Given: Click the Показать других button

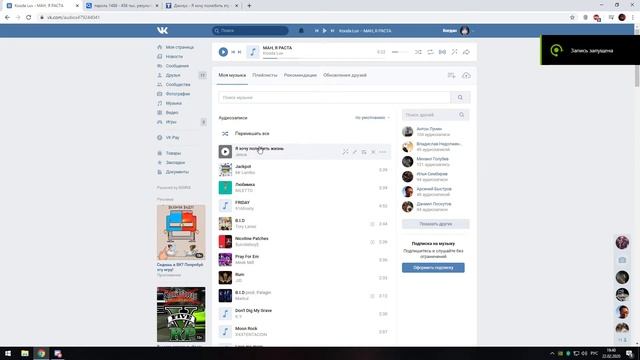Looking at the screenshot, I should pos(436,224).
